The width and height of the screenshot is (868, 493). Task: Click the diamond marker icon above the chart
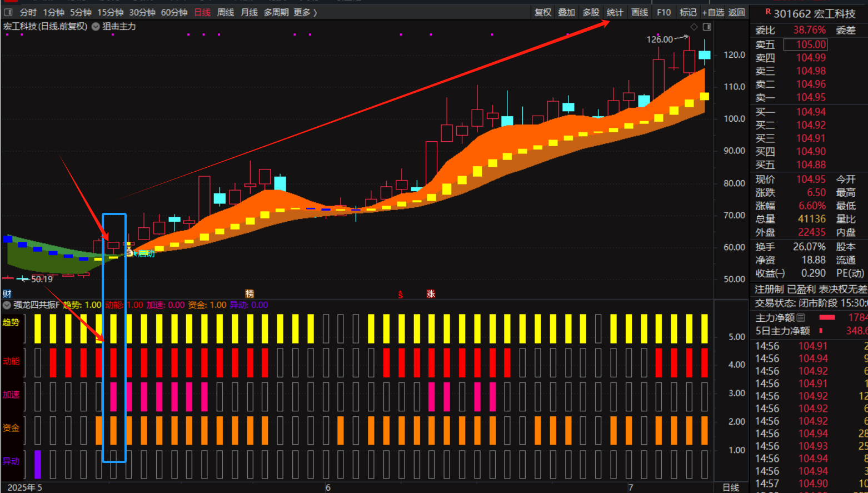pyautogui.click(x=694, y=27)
